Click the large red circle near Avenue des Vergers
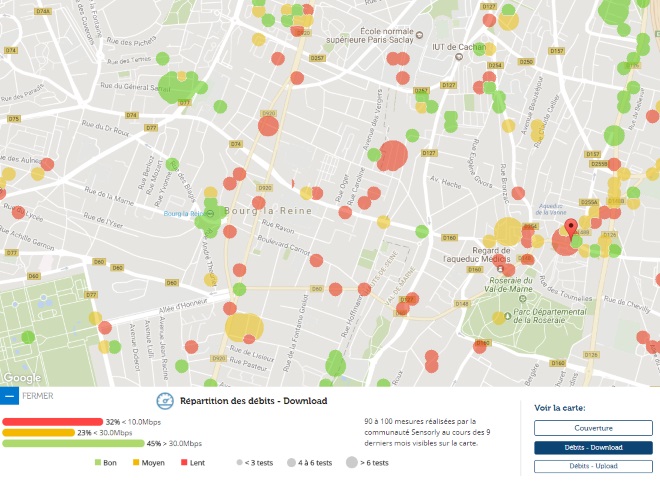The height and width of the screenshot is (487, 660). [x=393, y=155]
